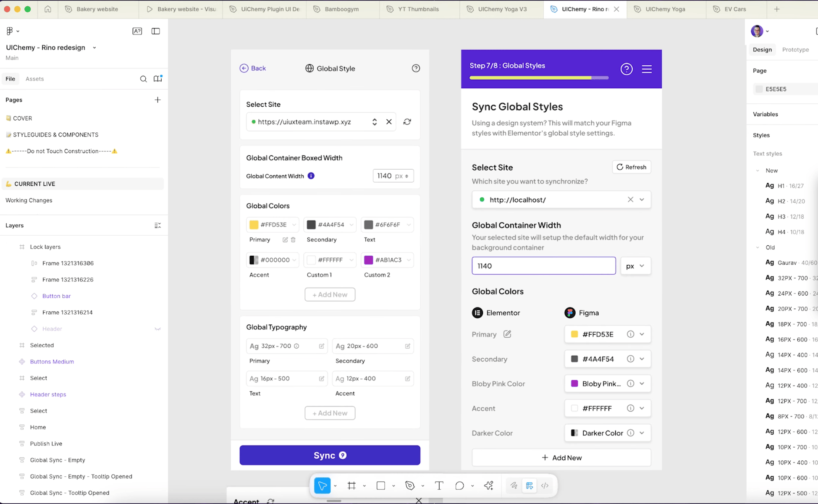The image size is (818, 504).
Task: Select the Pen tool
Action: click(x=409, y=486)
